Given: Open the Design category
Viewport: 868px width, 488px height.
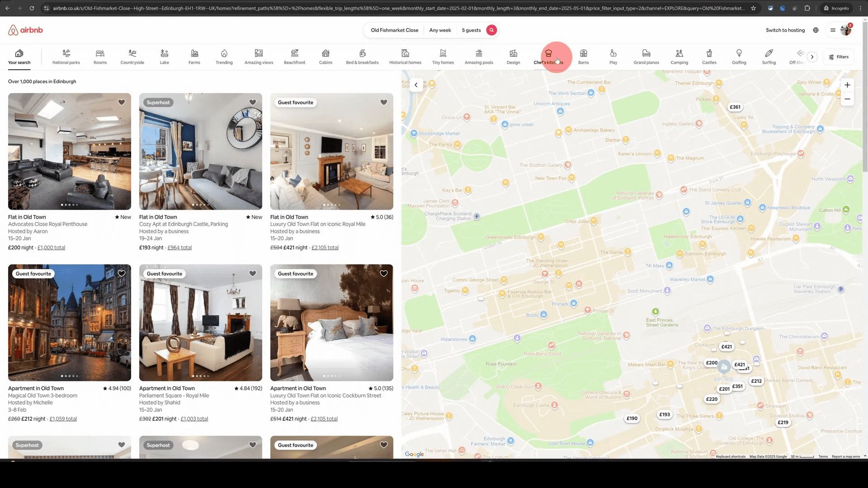Looking at the screenshot, I should (x=513, y=57).
